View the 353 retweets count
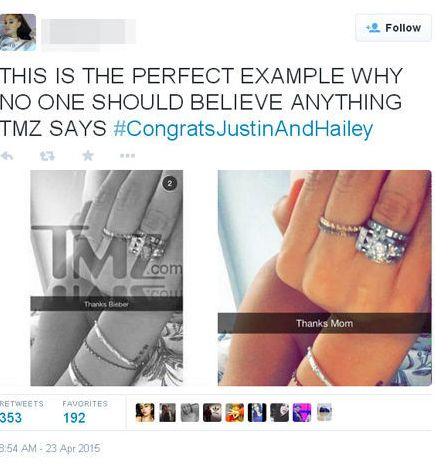435x470 pixels. coord(11,418)
